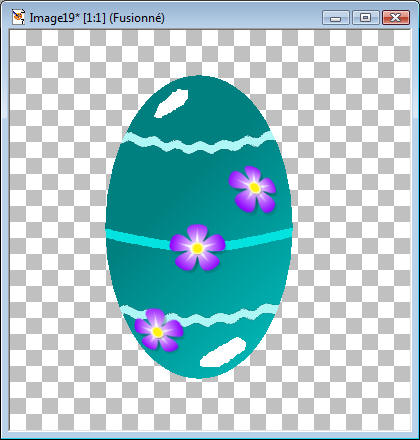Screen dimensions: 420x440
Task: Minimize the Image19 document window
Action: click(x=336, y=17)
